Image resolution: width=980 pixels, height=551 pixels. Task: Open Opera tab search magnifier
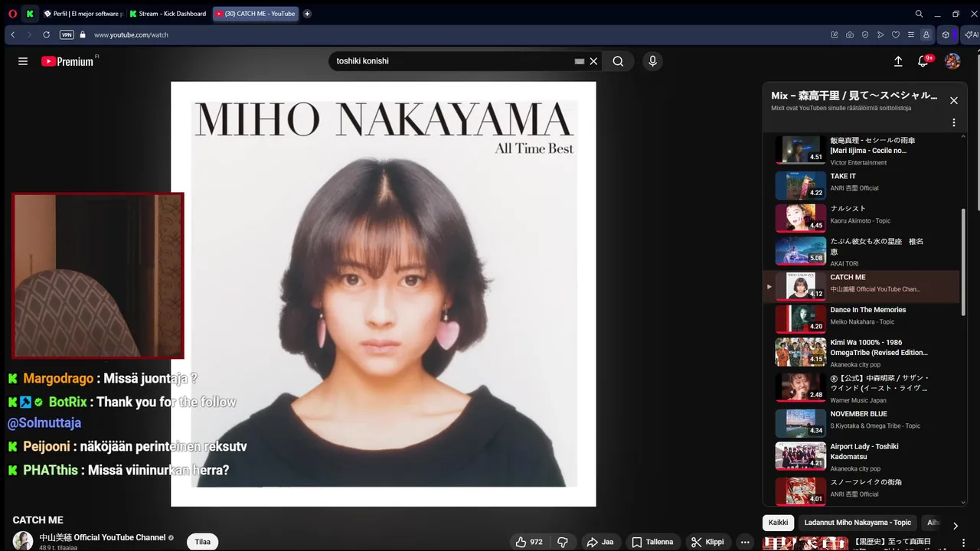[x=919, y=14]
